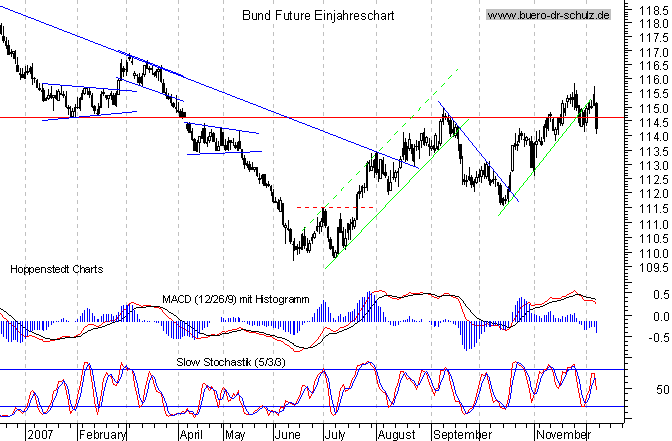Image resolution: width=672 pixels, height=441 pixels.
Task: Select the Hoppenstedt Charts label
Action: [55, 269]
